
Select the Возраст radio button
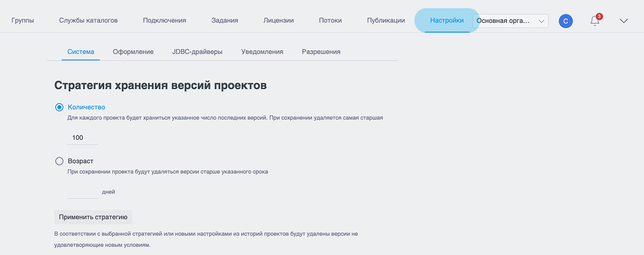pyautogui.click(x=59, y=161)
